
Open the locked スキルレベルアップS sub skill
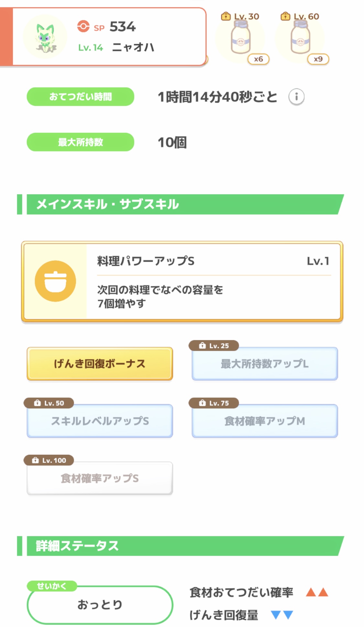100,421
